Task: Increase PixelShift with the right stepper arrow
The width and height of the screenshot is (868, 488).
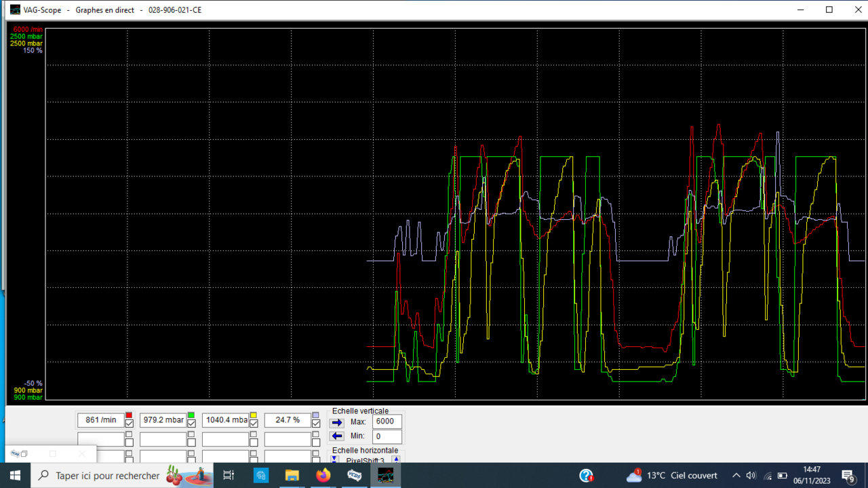Action: coord(396,460)
